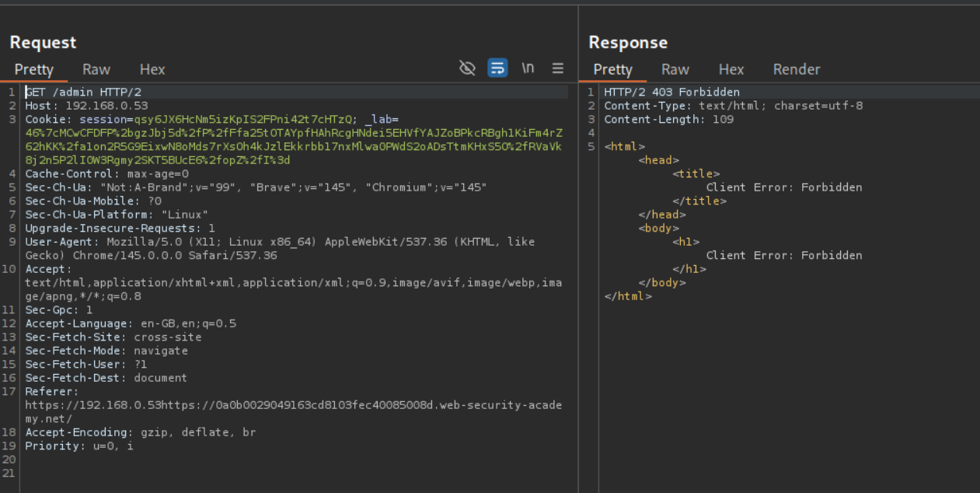Select the Request Pretty tab

point(34,69)
